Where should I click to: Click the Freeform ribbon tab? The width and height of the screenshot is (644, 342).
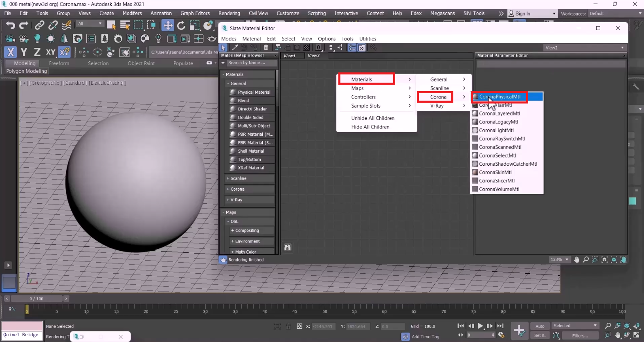59,63
